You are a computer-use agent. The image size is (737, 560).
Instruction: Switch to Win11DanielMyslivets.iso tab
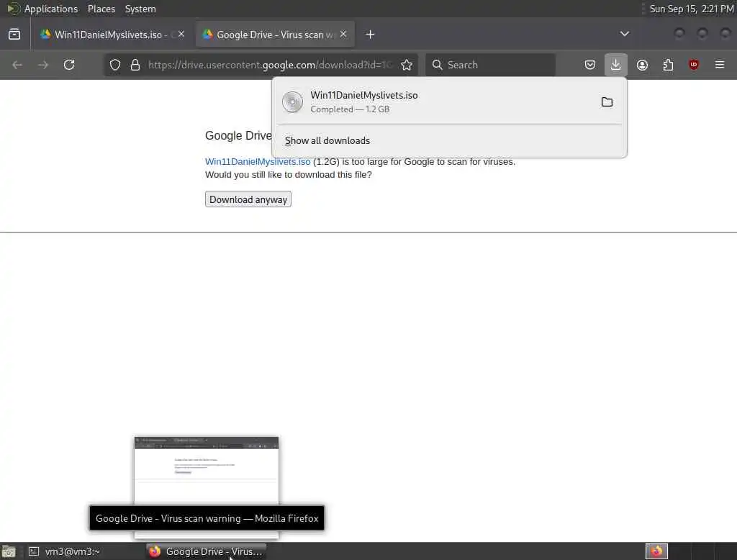click(x=112, y=35)
